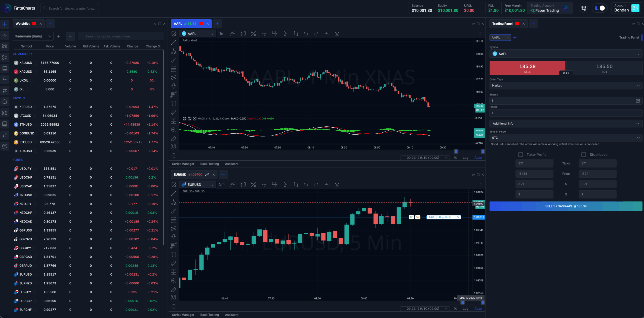Click the zoom-in magnifier tool in AAPL chart
Image resolution: width=644 pixels, height=318 pixels.
174,130
